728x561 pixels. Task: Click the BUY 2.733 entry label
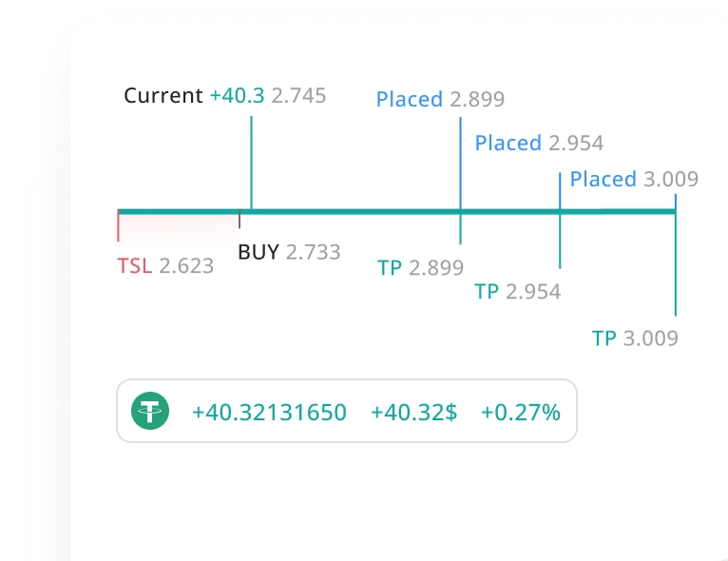tap(289, 252)
